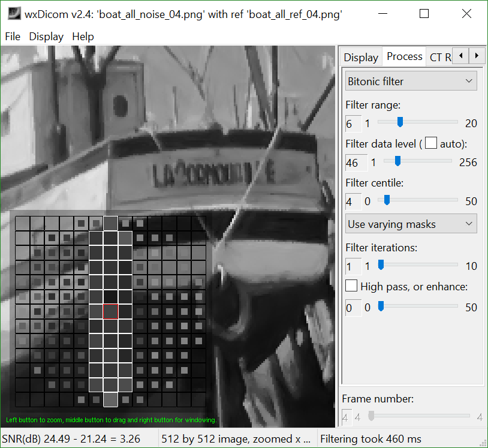
Task: Click the 'Filtering took 460 ms' status text
Action: (x=370, y=438)
